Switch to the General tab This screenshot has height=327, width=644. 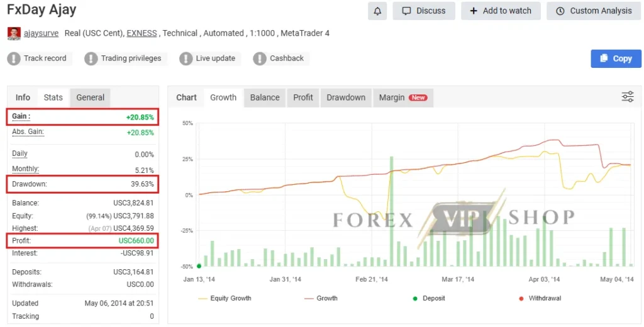pos(90,97)
